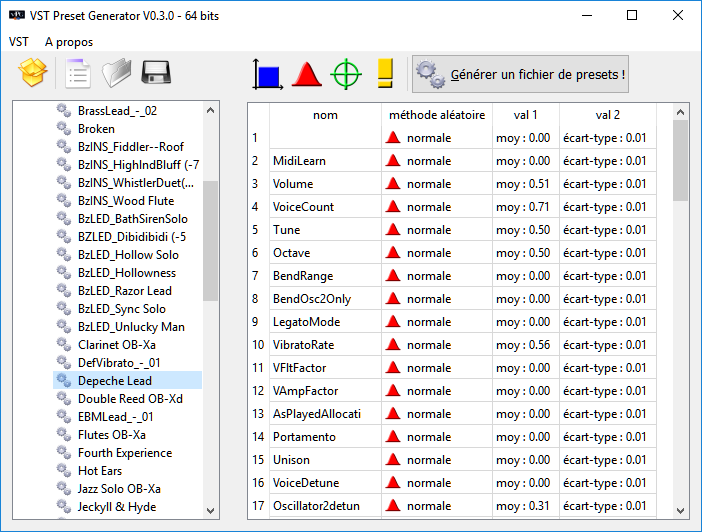Click the preset list scroll down arrow
The image size is (702, 532).
pos(210,511)
